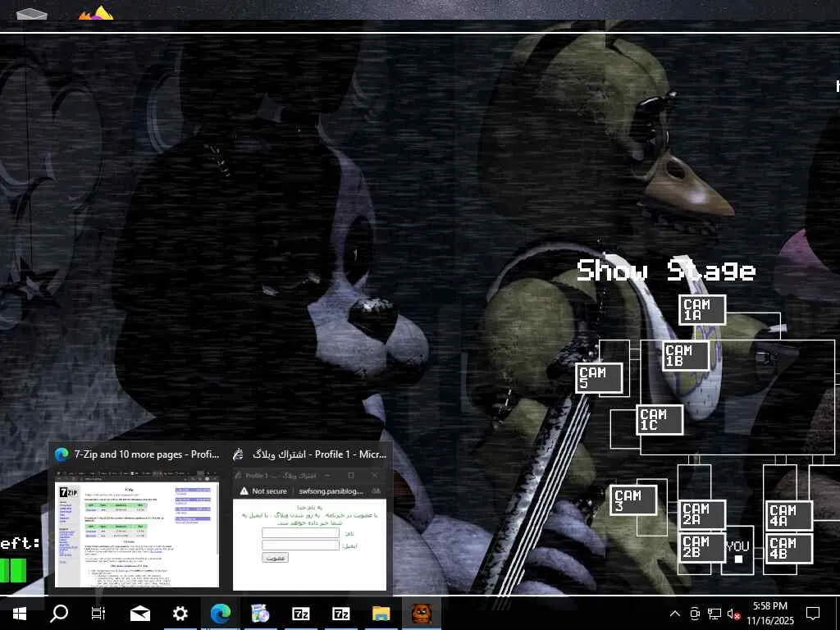Screen dimensions: 840x630
Task: Open File Explorer from the taskbar
Action: click(x=381, y=614)
